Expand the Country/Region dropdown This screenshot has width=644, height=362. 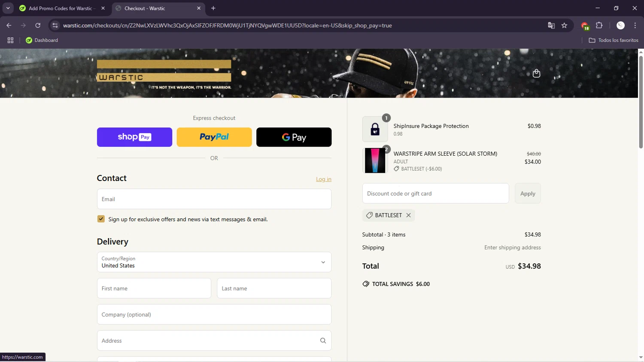click(214, 262)
